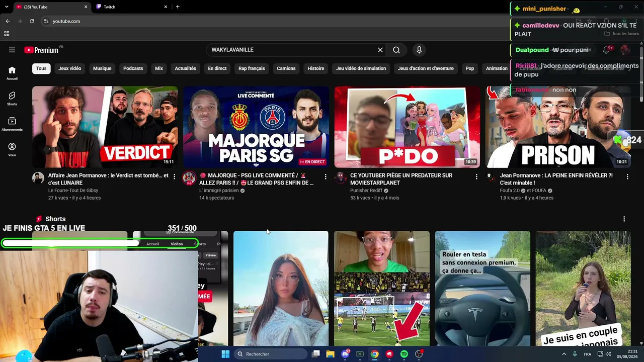Filter by Rap français chip
The height and width of the screenshot is (362, 644).
tap(252, 68)
